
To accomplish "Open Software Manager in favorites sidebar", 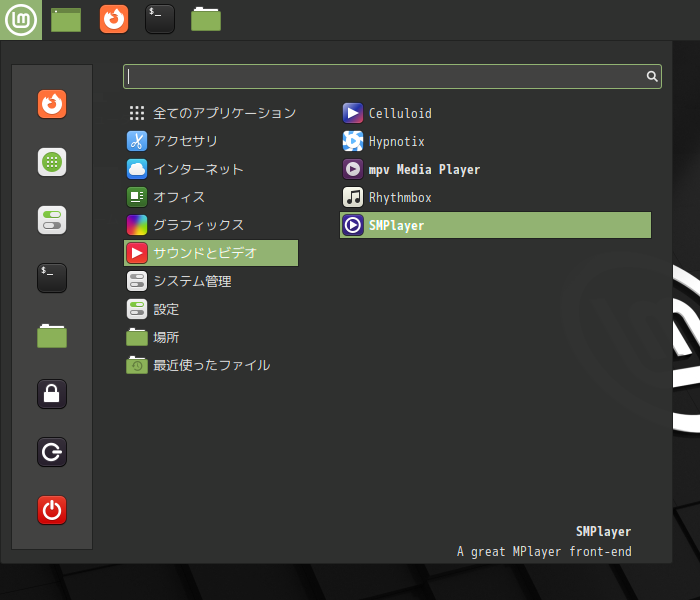I will click(x=52, y=162).
